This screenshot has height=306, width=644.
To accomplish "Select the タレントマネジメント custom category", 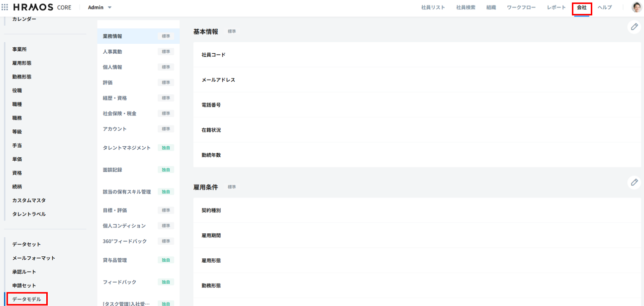I will tap(126, 148).
